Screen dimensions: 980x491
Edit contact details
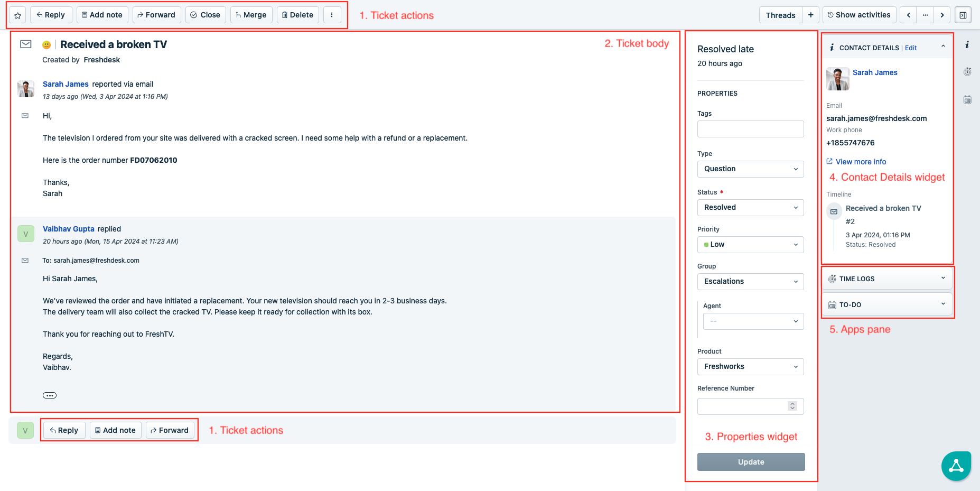pos(911,48)
